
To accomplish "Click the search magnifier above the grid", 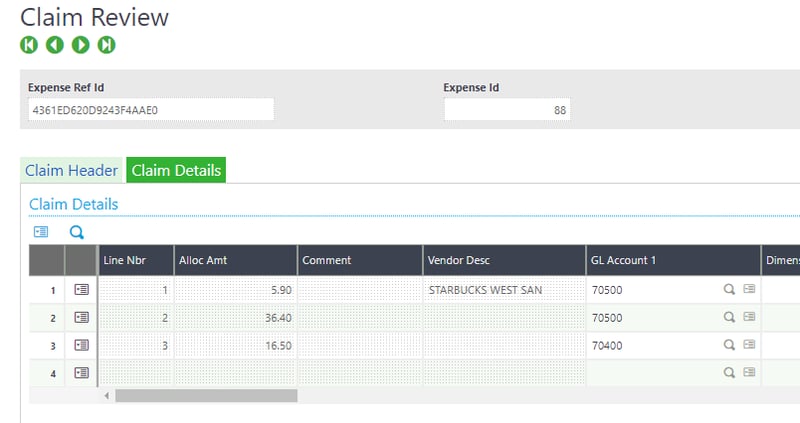I will point(76,232).
